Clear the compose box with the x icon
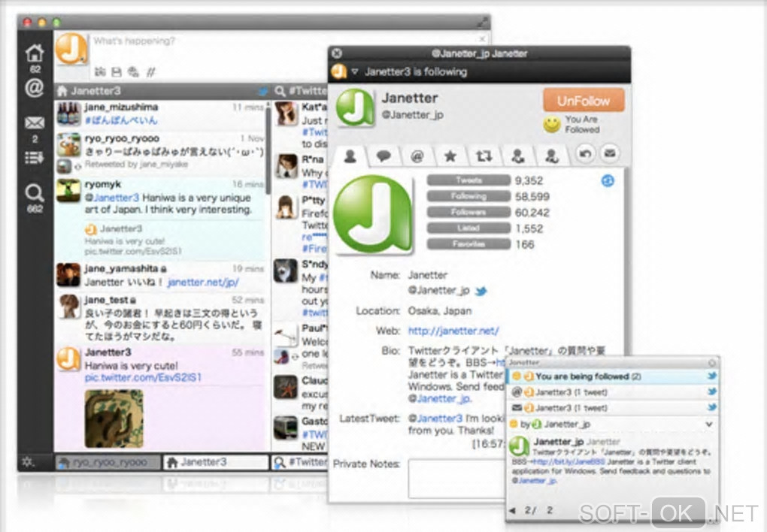The image size is (767, 532). click(481, 39)
